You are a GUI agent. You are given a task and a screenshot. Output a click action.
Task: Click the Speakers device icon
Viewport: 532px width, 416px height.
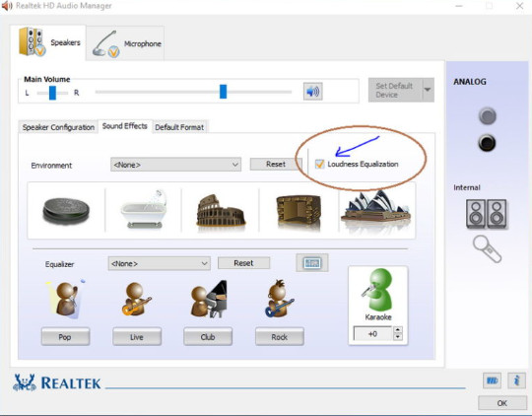tap(33, 41)
